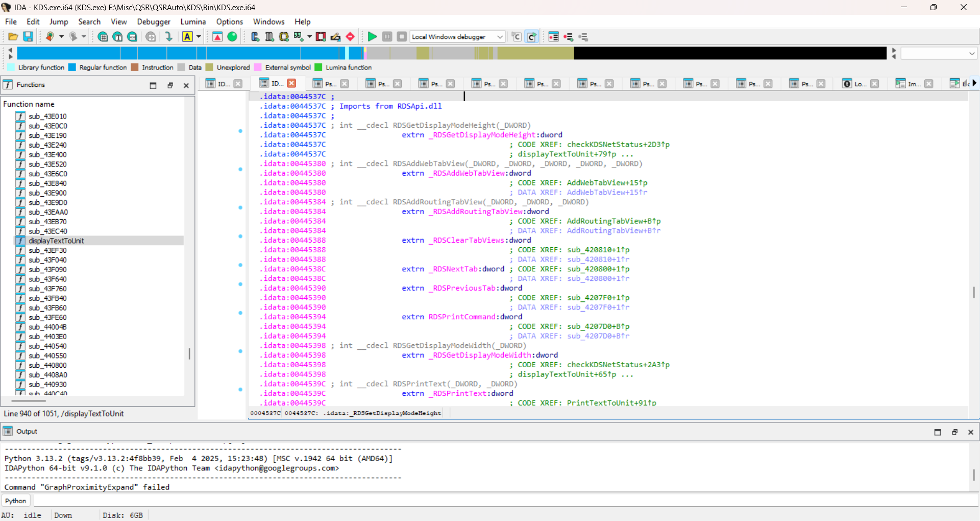
Task: Click the pause process button
Action: pyautogui.click(x=387, y=37)
